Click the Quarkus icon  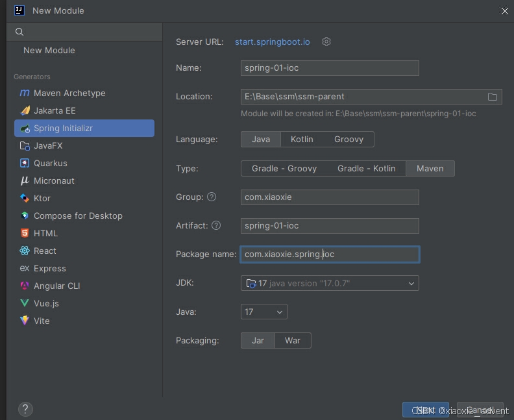[x=25, y=164]
